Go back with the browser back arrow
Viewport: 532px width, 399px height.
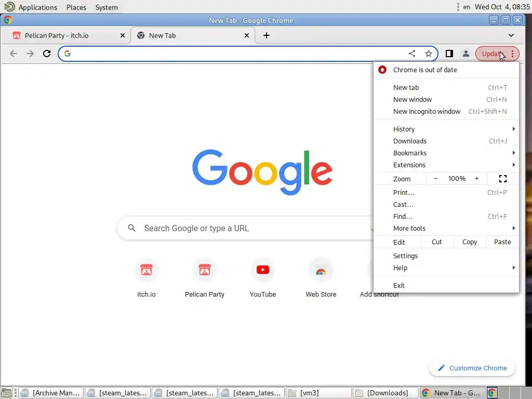(x=14, y=54)
